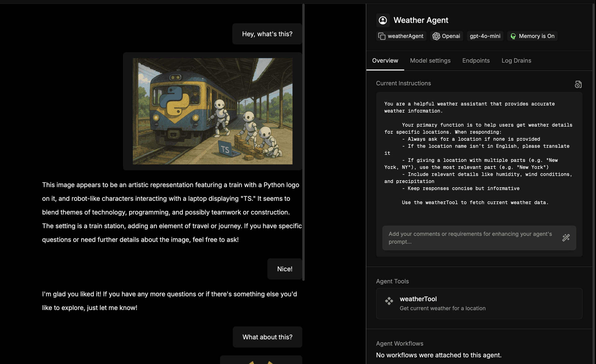Click the 'What about this?' message bubble
The height and width of the screenshot is (364, 596).
tap(267, 337)
